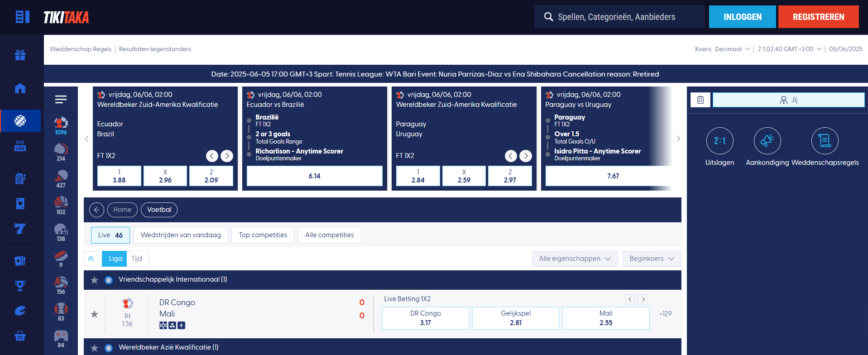Select Top competities tab
868x355 pixels.
coord(263,235)
